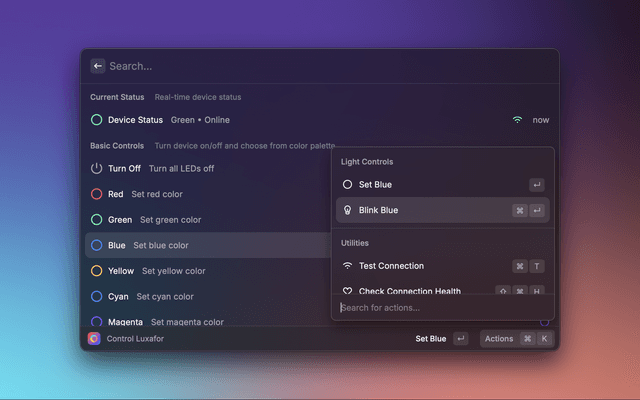Click the Set Blue circle icon

click(x=348, y=185)
